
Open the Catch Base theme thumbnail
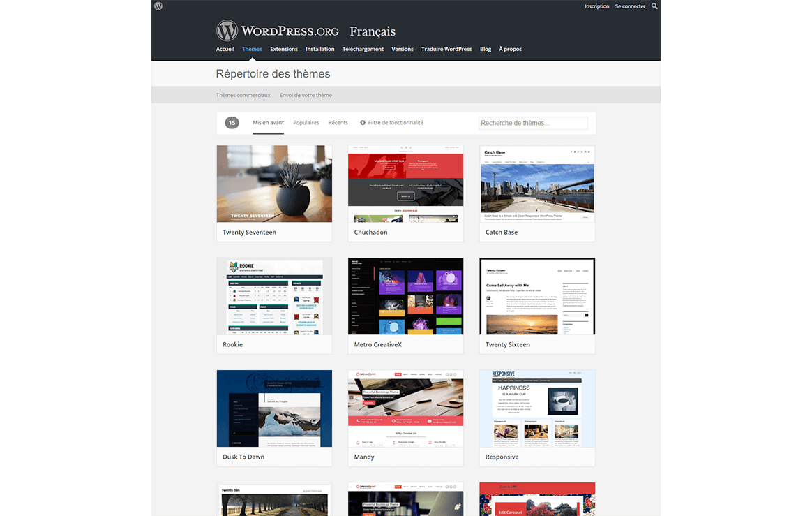tap(537, 184)
